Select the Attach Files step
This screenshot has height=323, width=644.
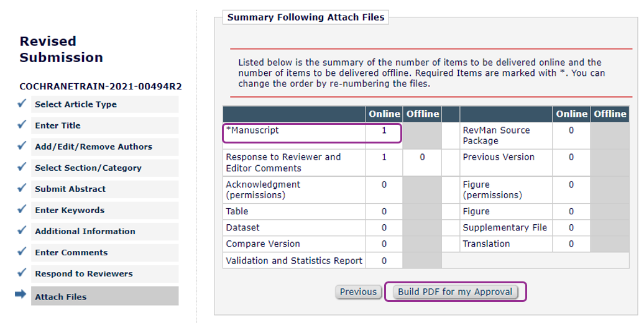point(61,297)
